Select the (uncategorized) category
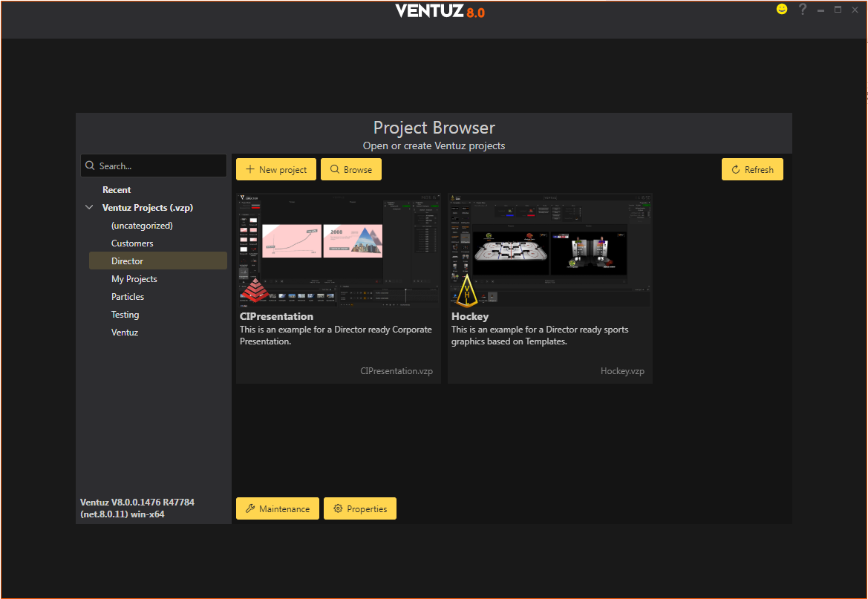This screenshot has height=599, width=868. point(142,226)
